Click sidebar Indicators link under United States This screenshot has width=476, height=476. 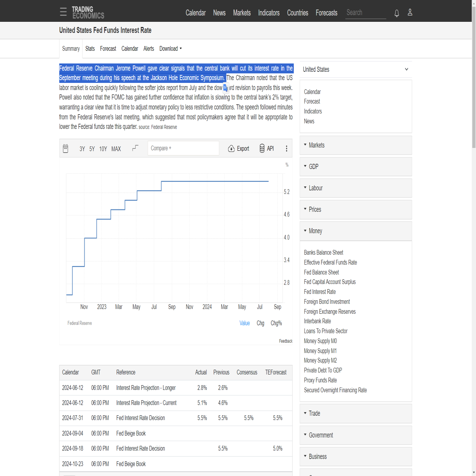pos(313,111)
